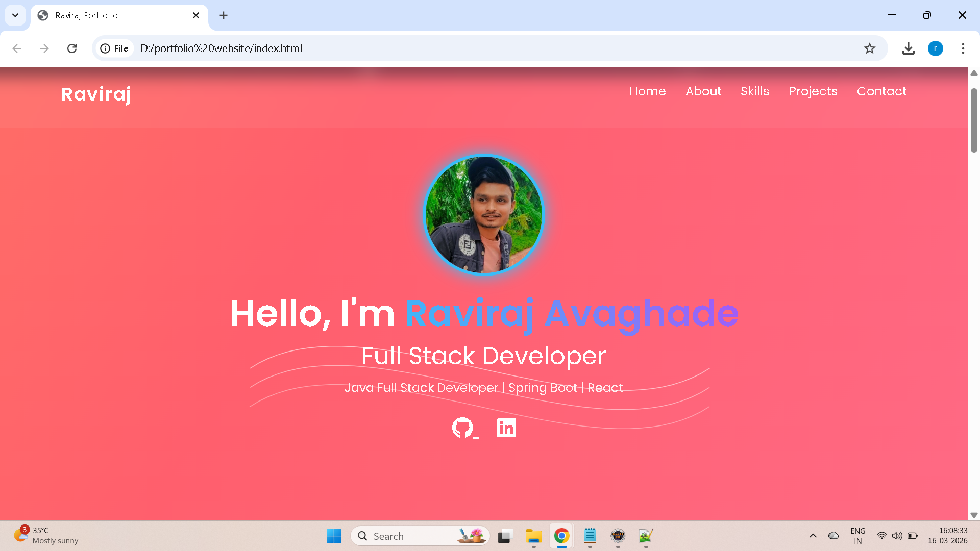The image size is (980, 551).
Task: Click the Contact navigation link
Action: tap(881, 91)
